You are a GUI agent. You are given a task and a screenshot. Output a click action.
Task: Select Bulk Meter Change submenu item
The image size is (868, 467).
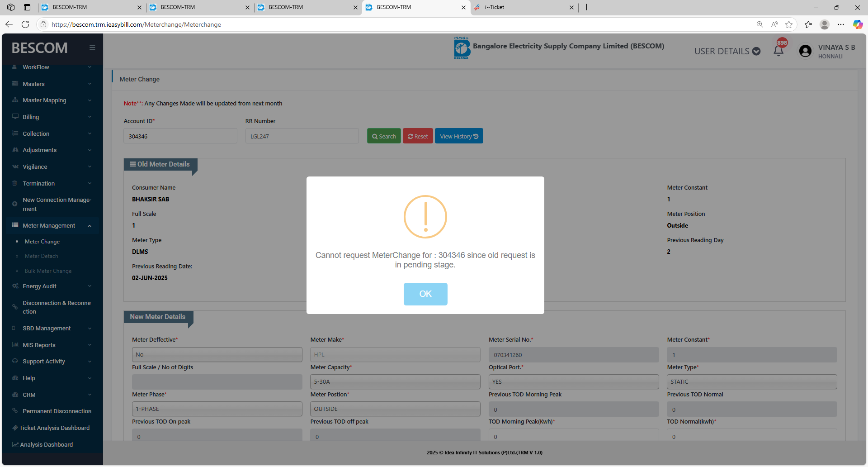coord(48,271)
